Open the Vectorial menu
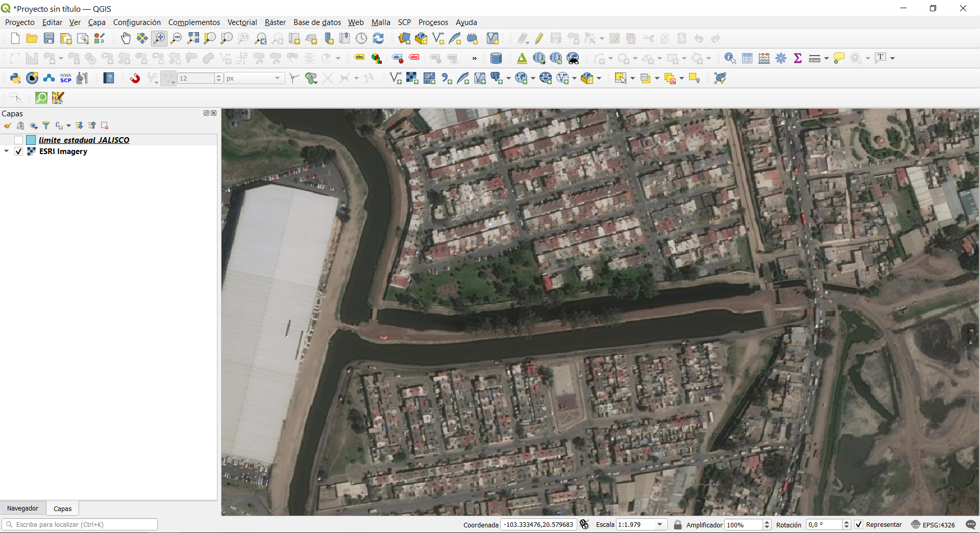 pyautogui.click(x=242, y=22)
